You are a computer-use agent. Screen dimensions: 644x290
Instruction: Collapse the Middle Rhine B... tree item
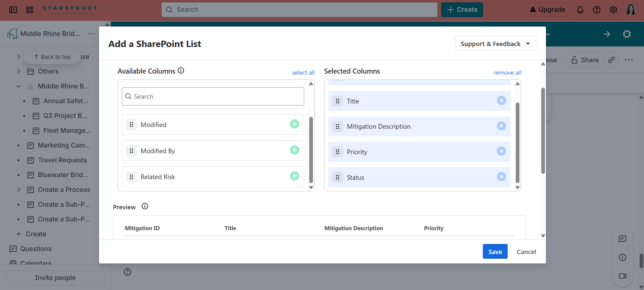[x=19, y=86]
